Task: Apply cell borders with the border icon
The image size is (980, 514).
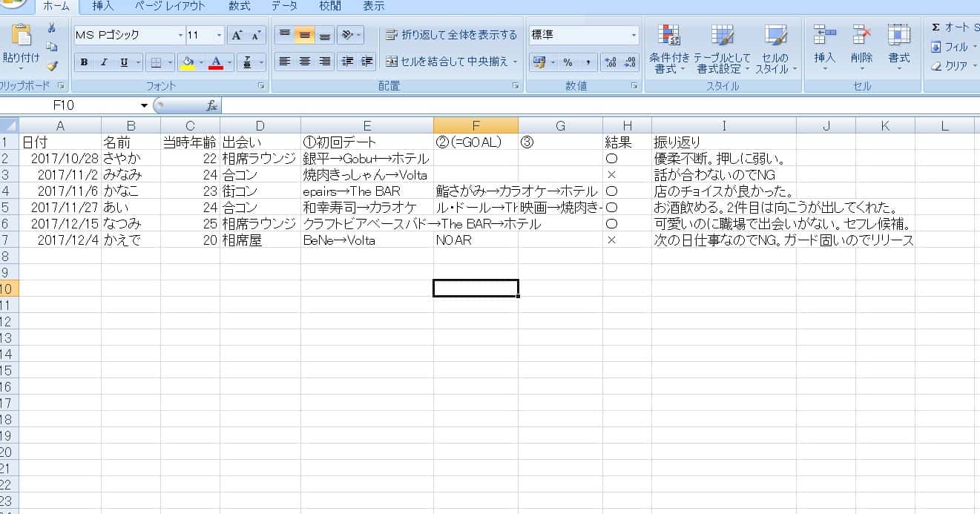Action: pyautogui.click(x=155, y=62)
